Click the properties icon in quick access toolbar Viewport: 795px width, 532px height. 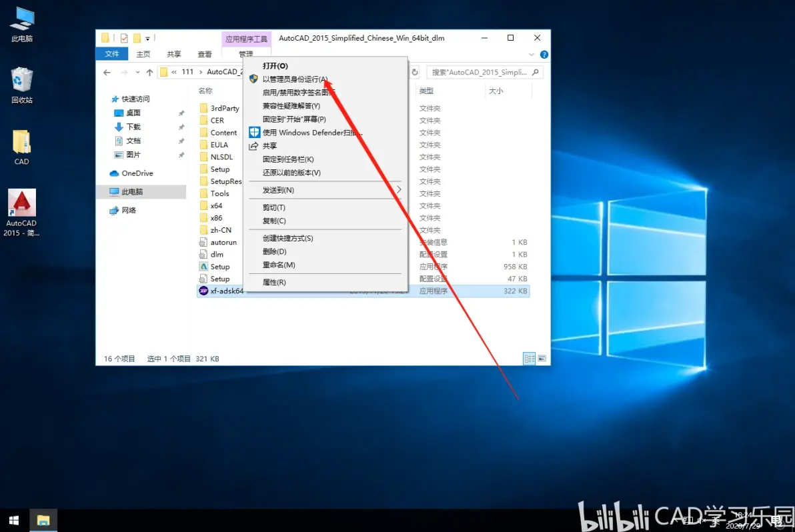(124, 38)
